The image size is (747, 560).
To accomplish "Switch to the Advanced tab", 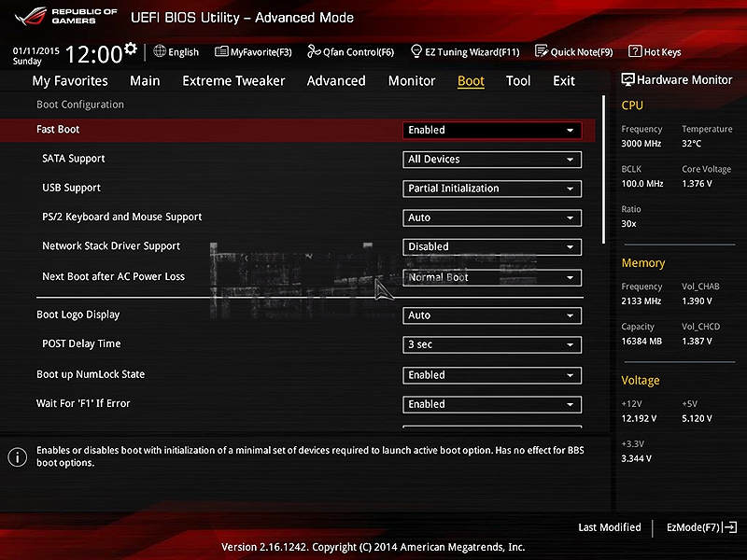I will [x=336, y=80].
